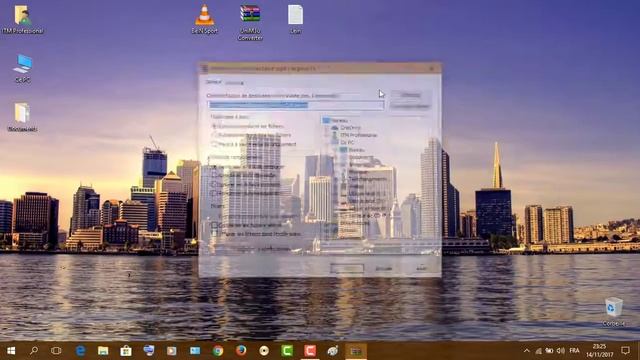Viewport: 640px width, 360px height.
Task: Close the extraction options dialog
Action: click(432, 69)
